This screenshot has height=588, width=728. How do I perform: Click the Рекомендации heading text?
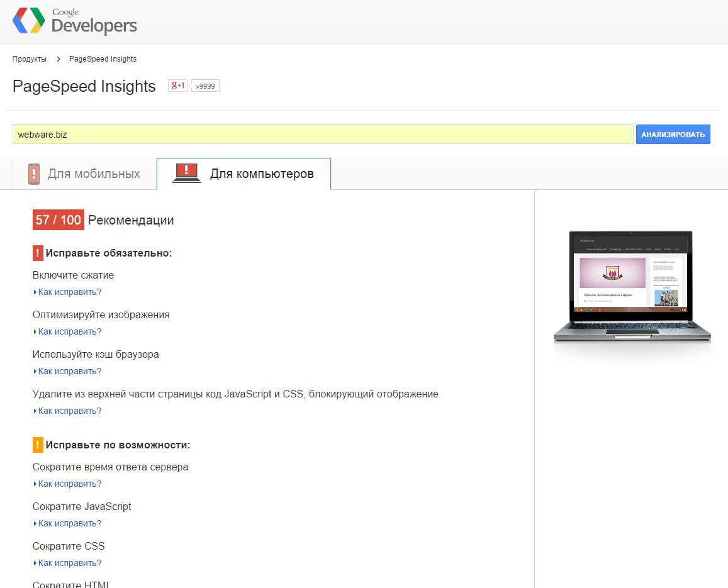(x=131, y=220)
